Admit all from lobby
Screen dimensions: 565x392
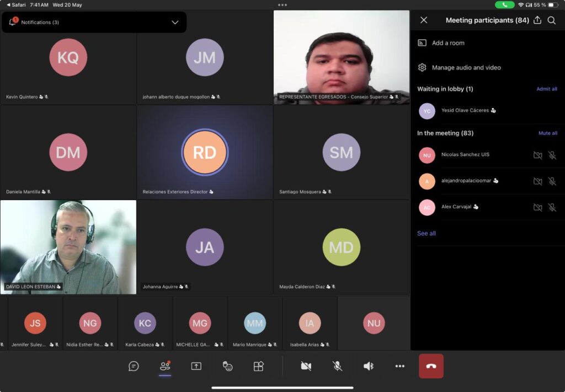(x=547, y=89)
